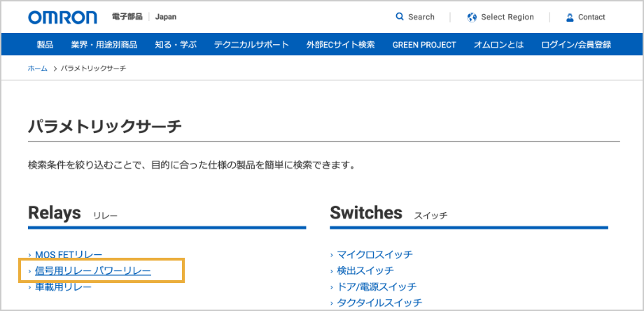
Task: Go to GREEN PROJECT page
Action: point(424,45)
